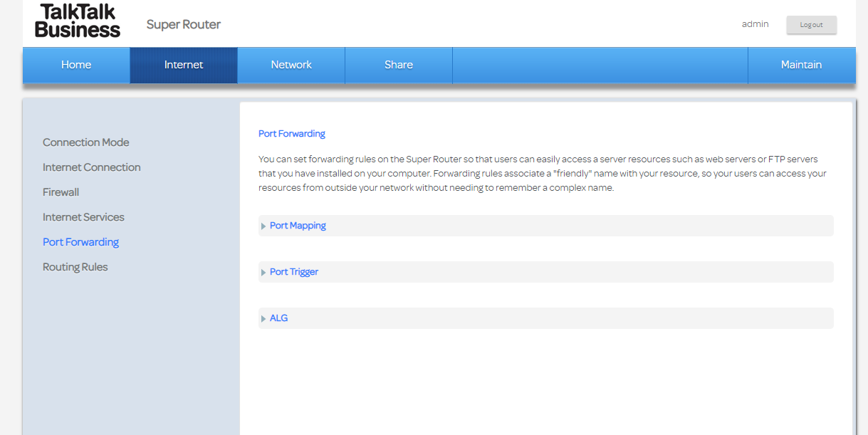This screenshot has width=868, height=435.
Task: Select the Internet tab
Action: pos(183,64)
